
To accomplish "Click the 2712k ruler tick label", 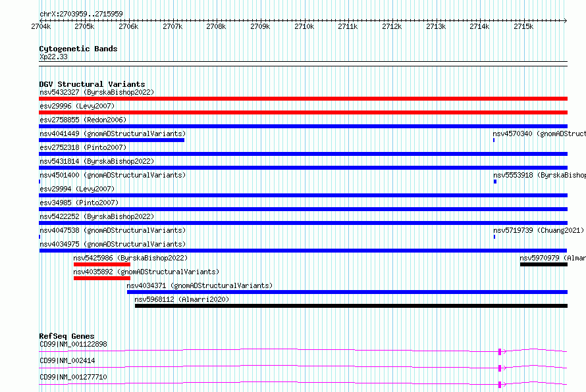I will click(x=392, y=26).
